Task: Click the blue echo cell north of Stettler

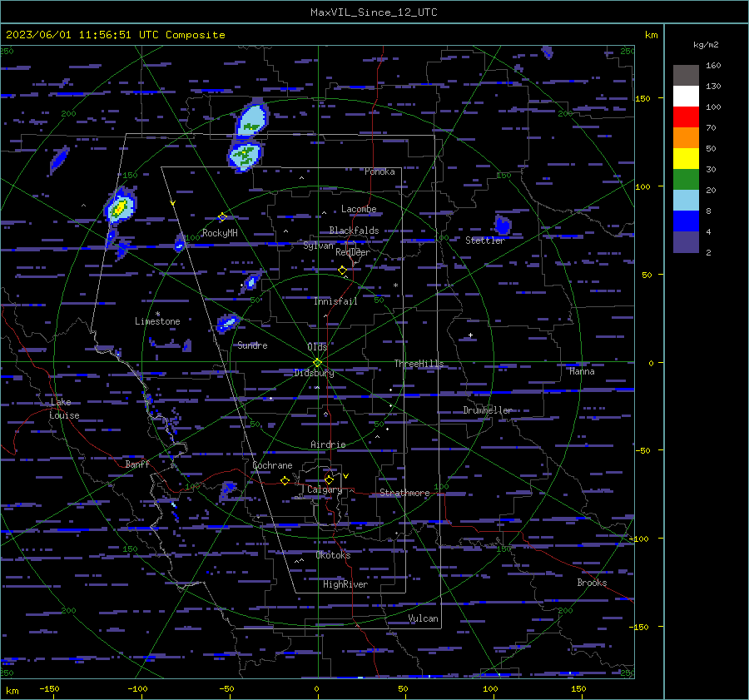Action: 502,224
